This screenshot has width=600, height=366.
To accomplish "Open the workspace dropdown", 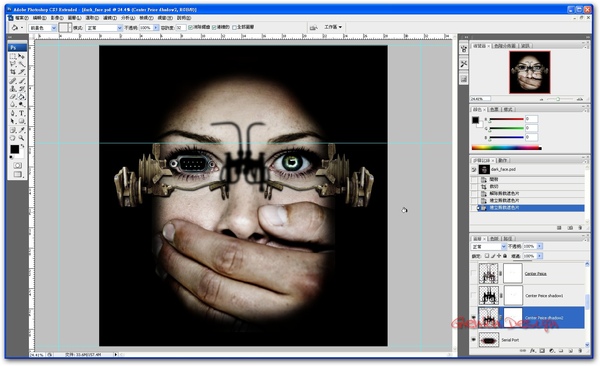I will pos(333,27).
